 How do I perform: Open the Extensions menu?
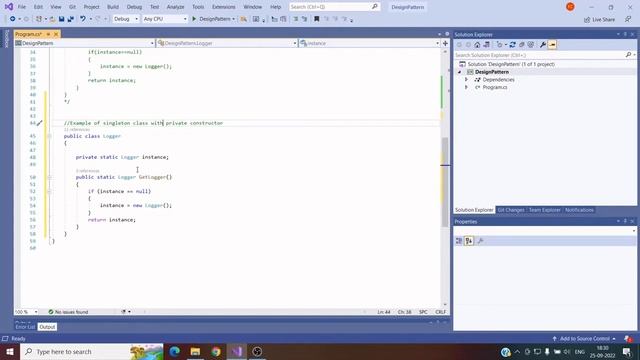[x=224, y=7]
